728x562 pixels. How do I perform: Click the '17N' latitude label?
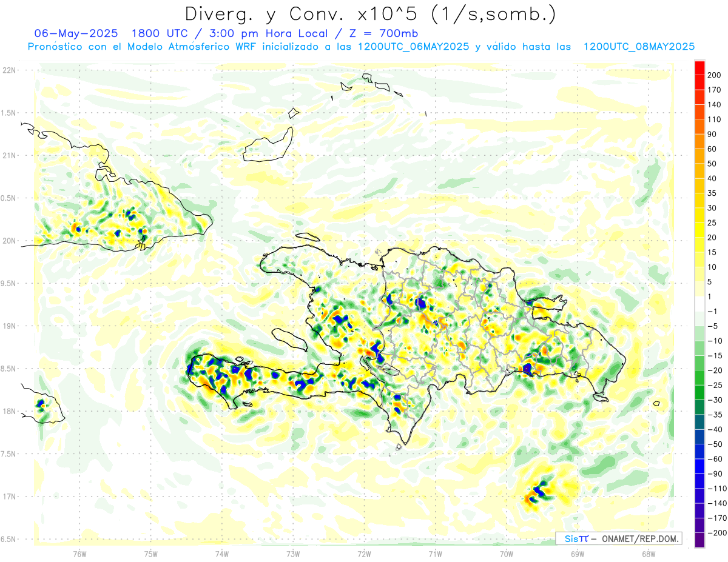tap(9, 497)
